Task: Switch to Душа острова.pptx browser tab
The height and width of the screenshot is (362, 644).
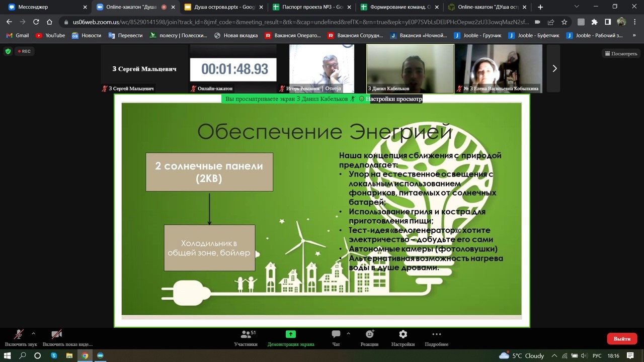Action: click(x=222, y=7)
